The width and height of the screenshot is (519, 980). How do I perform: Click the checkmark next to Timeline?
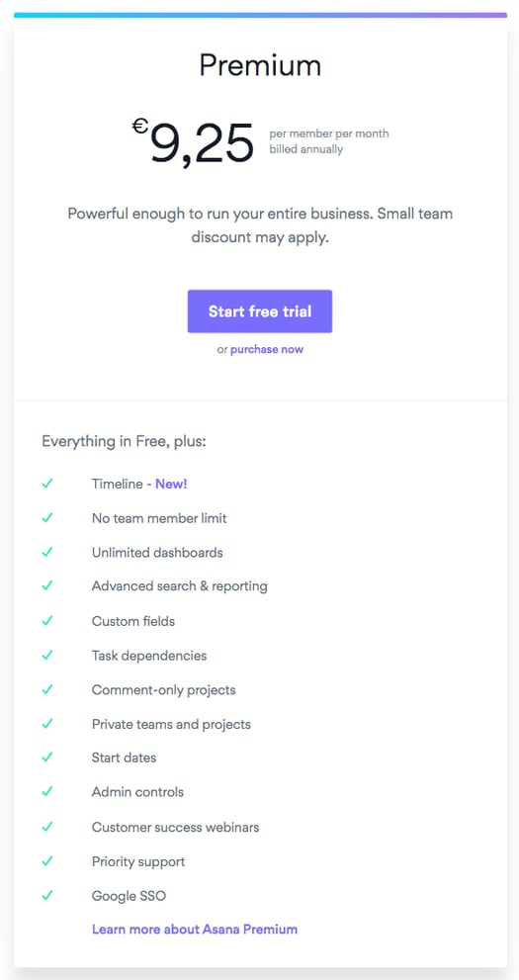(47, 484)
